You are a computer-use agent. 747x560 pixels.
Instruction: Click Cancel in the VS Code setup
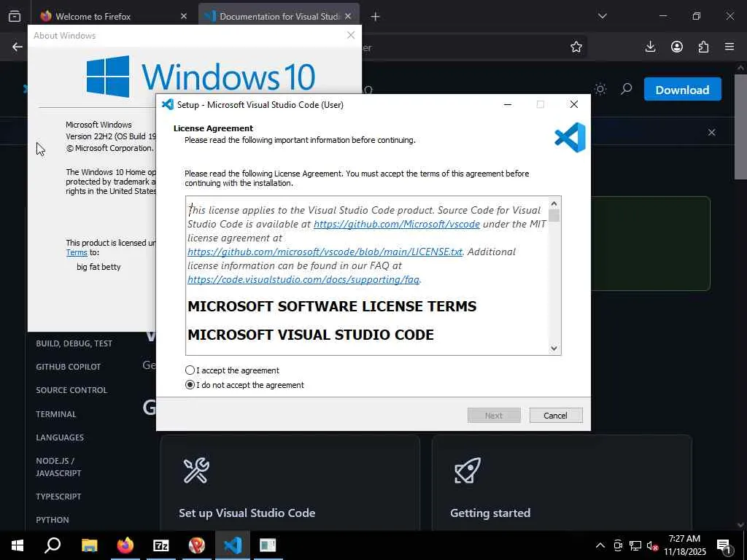tap(555, 415)
